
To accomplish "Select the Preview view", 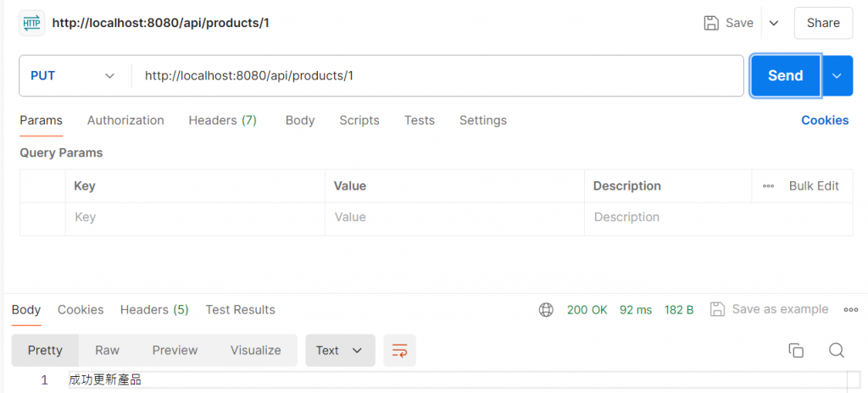I will [x=175, y=351].
